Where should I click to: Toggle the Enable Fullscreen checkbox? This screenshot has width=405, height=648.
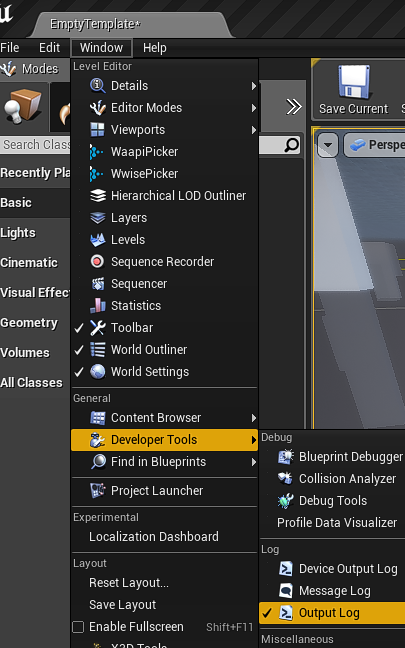click(x=78, y=627)
